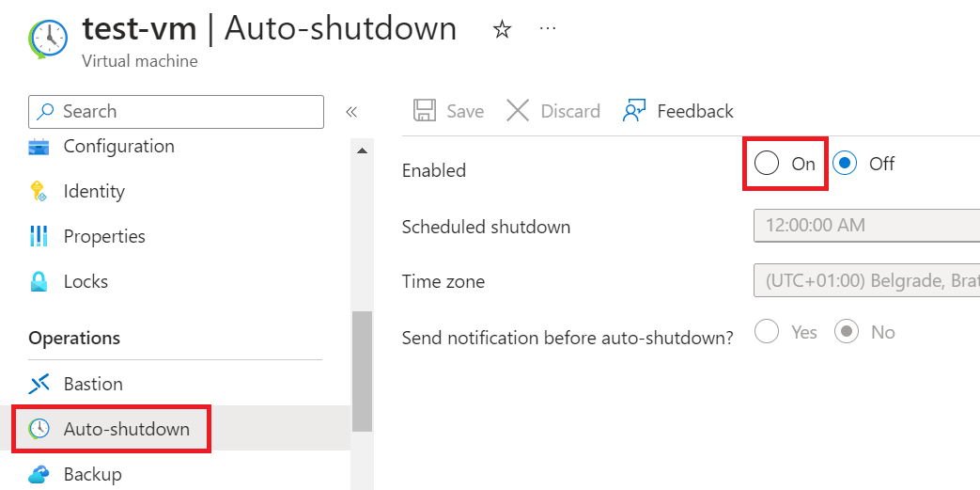
Task: Collapse the sidebar with the double chevron
Action: click(351, 112)
